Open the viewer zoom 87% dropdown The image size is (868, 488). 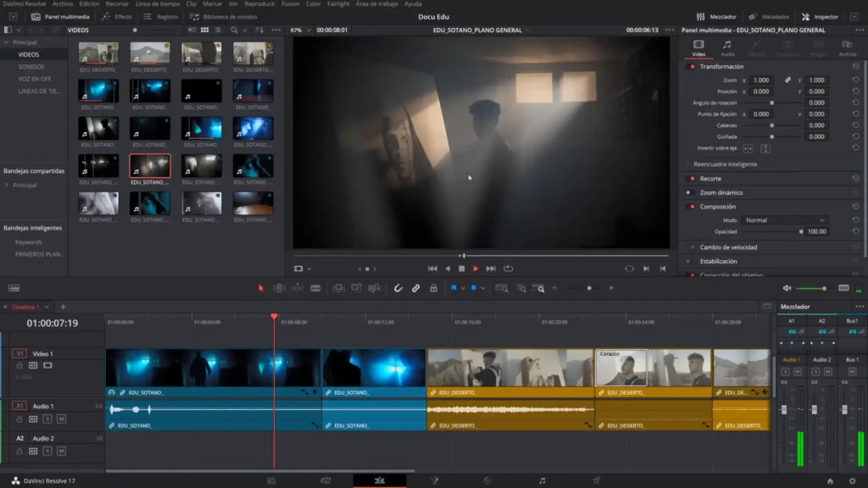pyautogui.click(x=300, y=30)
